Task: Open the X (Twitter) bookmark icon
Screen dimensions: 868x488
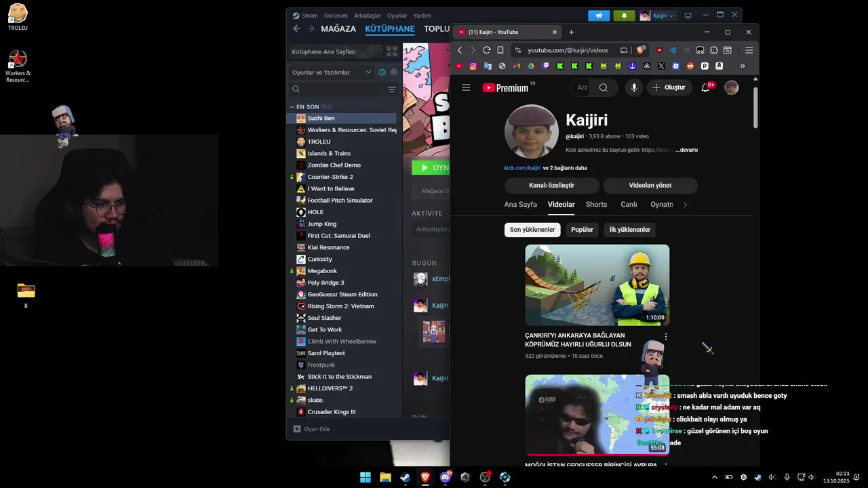Action: (661, 66)
